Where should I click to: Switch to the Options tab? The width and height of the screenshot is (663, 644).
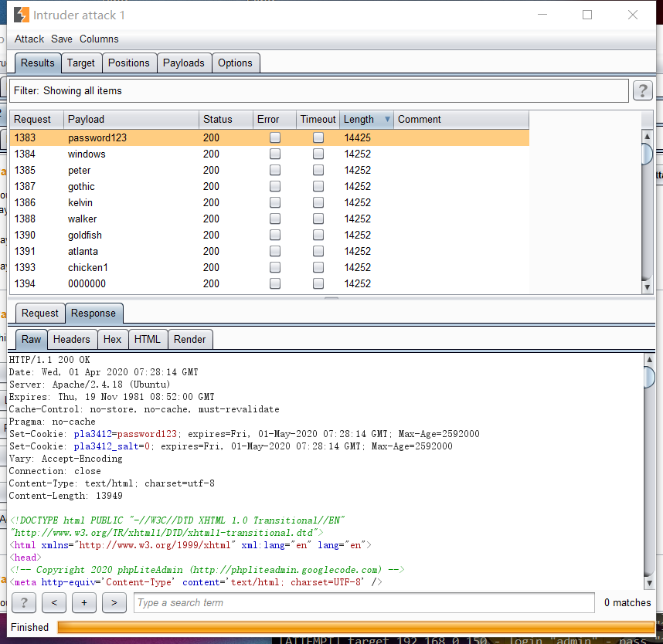(x=235, y=63)
